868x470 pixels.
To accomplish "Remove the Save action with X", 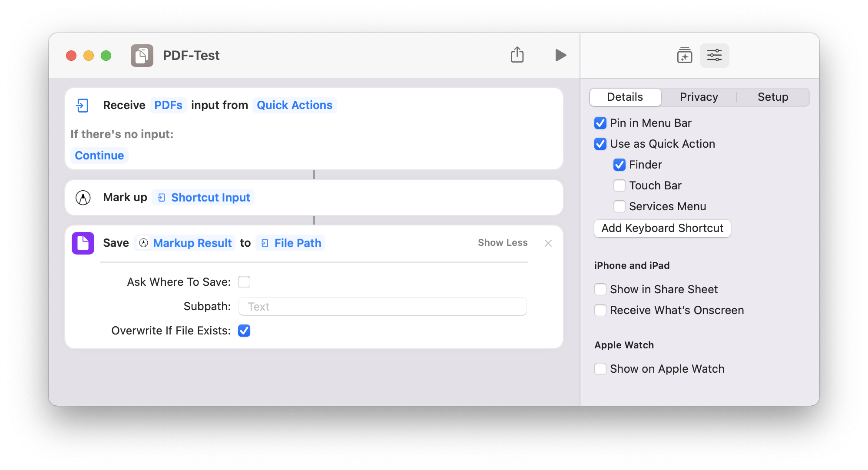I will tap(548, 243).
